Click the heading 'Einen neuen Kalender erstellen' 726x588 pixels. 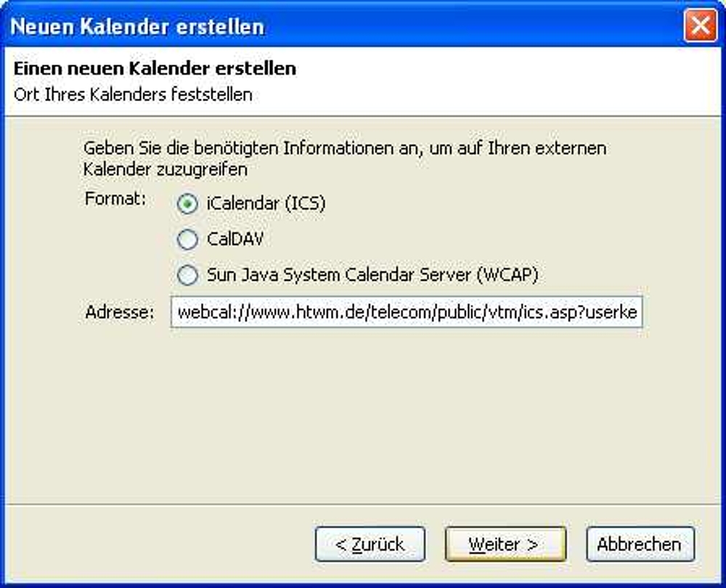[155, 68]
